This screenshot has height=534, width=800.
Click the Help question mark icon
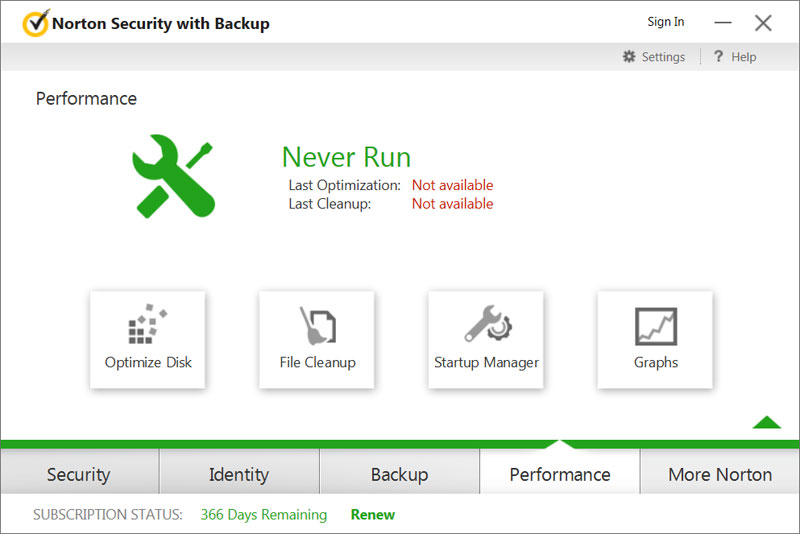[x=718, y=56]
